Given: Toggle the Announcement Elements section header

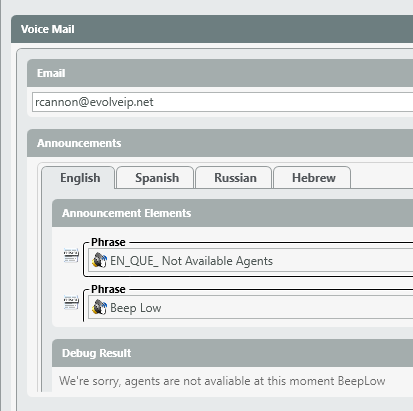Looking at the screenshot, I should pyautogui.click(x=232, y=213).
